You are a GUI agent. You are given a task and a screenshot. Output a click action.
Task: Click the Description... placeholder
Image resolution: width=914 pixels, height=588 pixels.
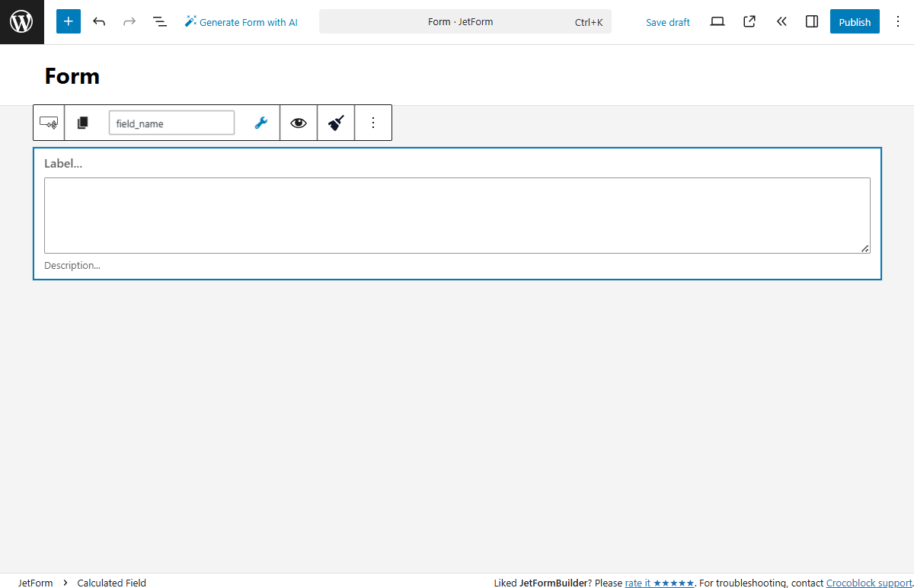[x=72, y=265]
